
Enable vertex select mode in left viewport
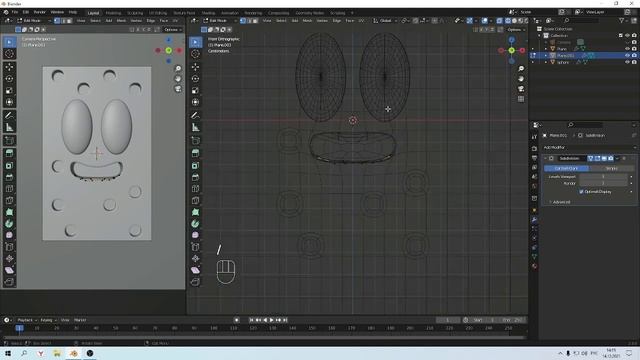click(57, 20)
